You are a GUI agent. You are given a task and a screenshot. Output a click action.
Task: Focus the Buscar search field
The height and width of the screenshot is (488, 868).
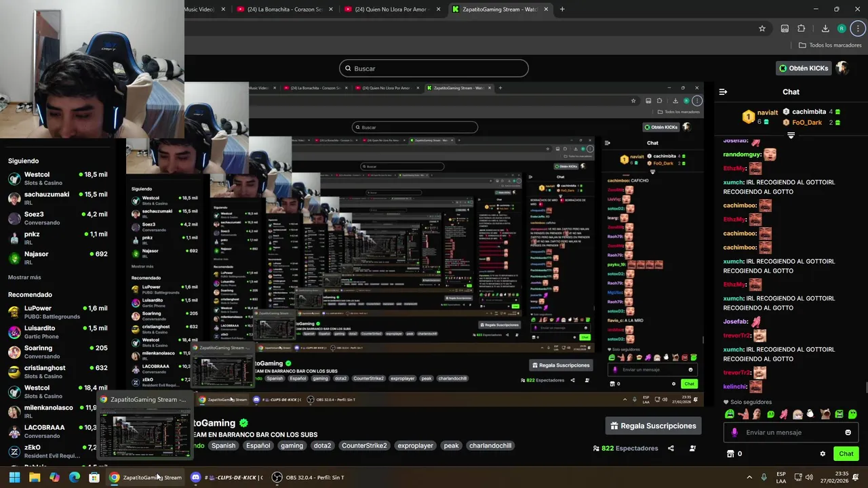[x=434, y=68]
